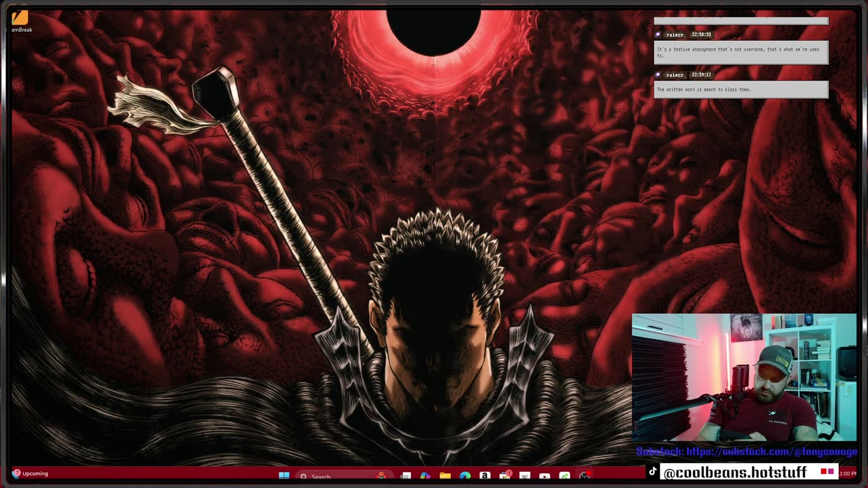The width and height of the screenshot is (868, 488).
Task: Open Task View from the taskbar
Action: pos(406,476)
